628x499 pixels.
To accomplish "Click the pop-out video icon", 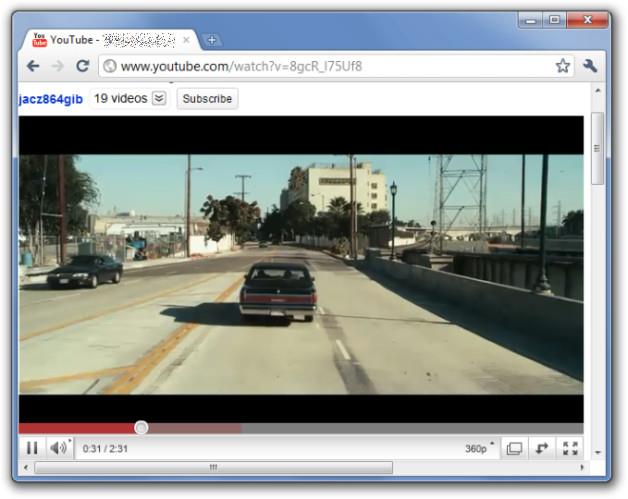I will point(542,448).
